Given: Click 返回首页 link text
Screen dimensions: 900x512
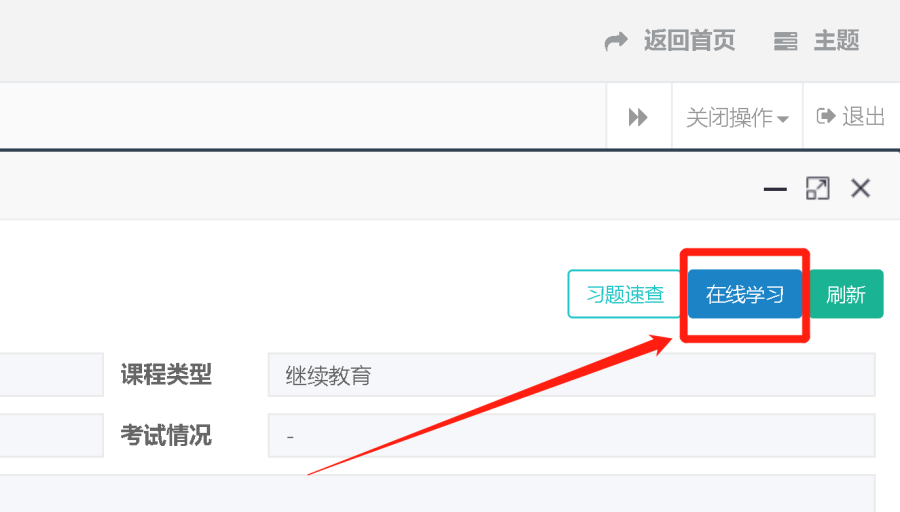Looking at the screenshot, I should [689, 41].
